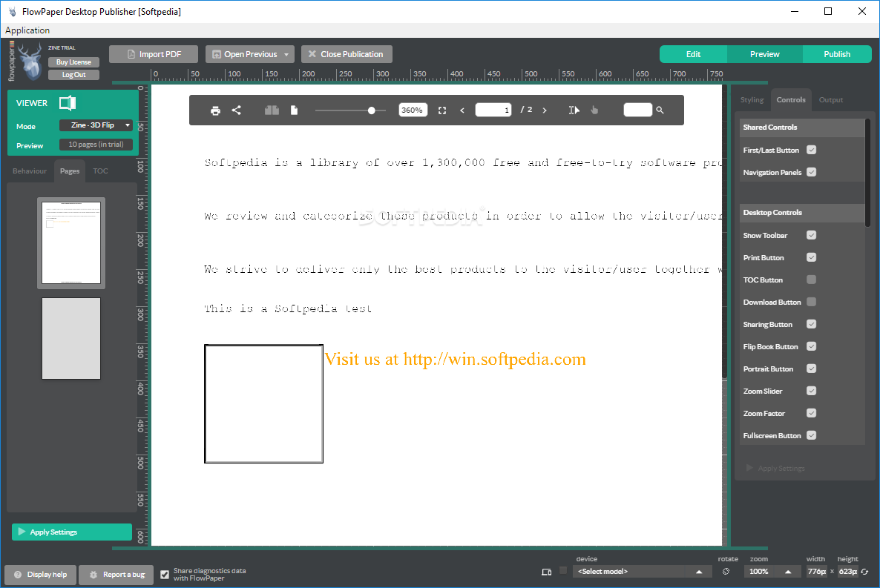The image size is (880, 588).
Task: Select the text selection cursor tool
Action: pos(574,110)
